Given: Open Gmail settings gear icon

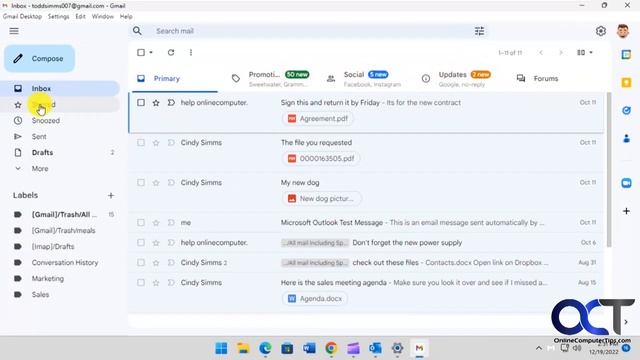Looking at the screenshot, I should (601, 31).
